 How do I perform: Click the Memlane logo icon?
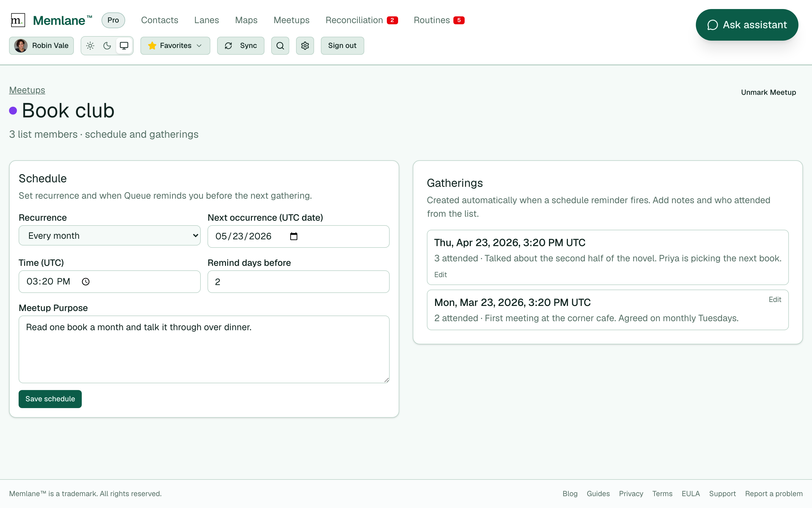[18, 20]
